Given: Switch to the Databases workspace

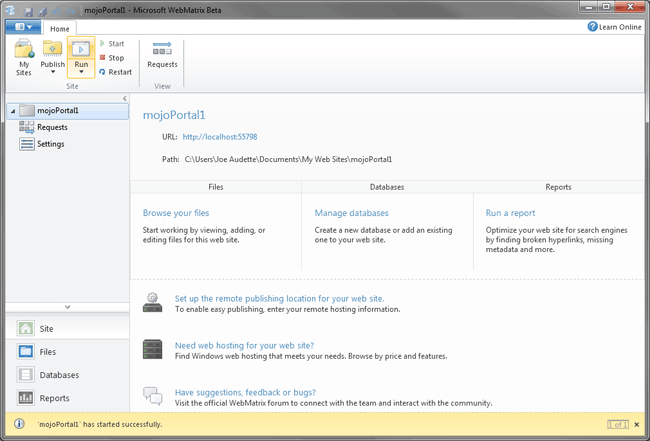Looking at the screenshot, I should [x=59, y=375].
